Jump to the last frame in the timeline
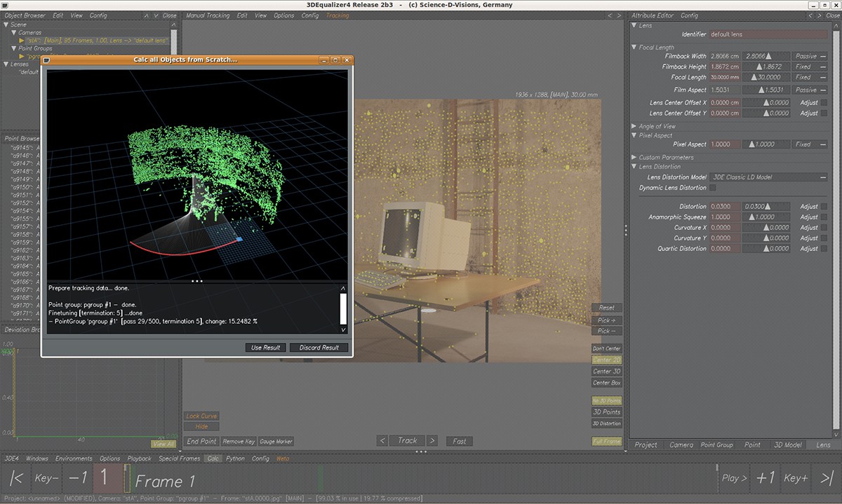The image size is (842, 504). tap(827, 478)
